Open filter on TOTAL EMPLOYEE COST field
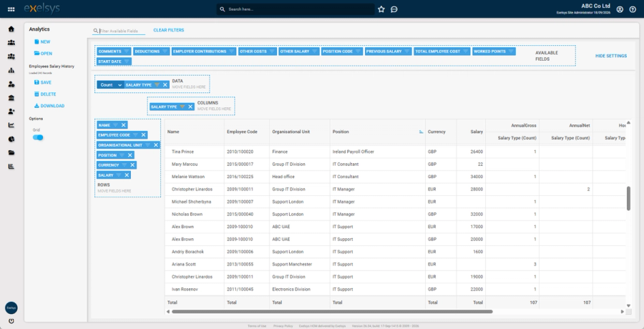Image resolution: width=644 pixels, height=329 pixels. click(466, 51)
